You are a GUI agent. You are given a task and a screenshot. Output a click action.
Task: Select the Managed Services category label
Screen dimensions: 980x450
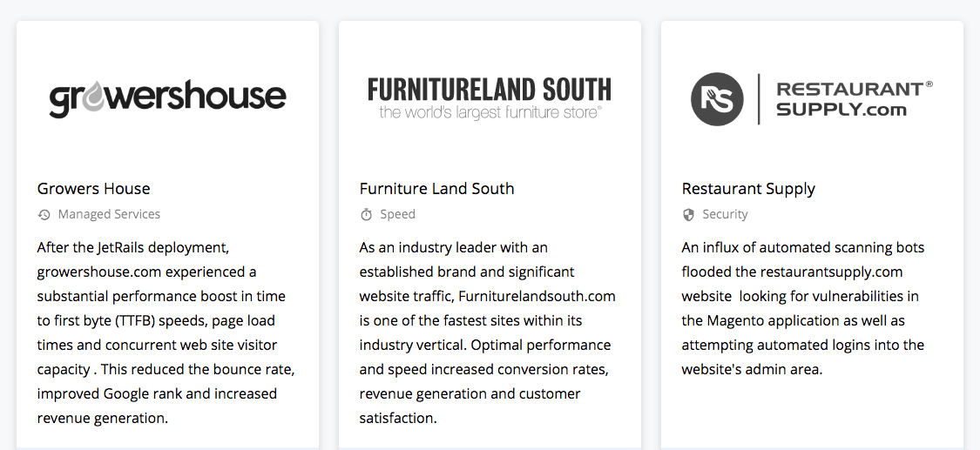pos(109,214)
